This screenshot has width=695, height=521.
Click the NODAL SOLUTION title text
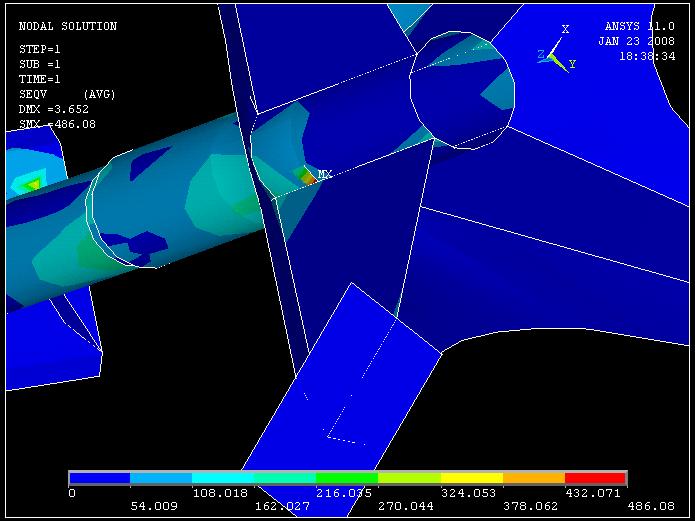click(x=68, y=27)
